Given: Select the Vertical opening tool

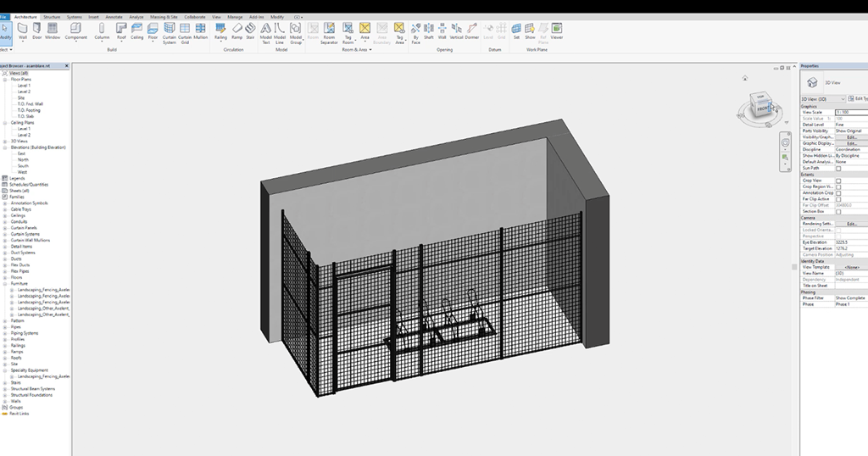Looking at the screenshot, I should (x=456, y=31).
